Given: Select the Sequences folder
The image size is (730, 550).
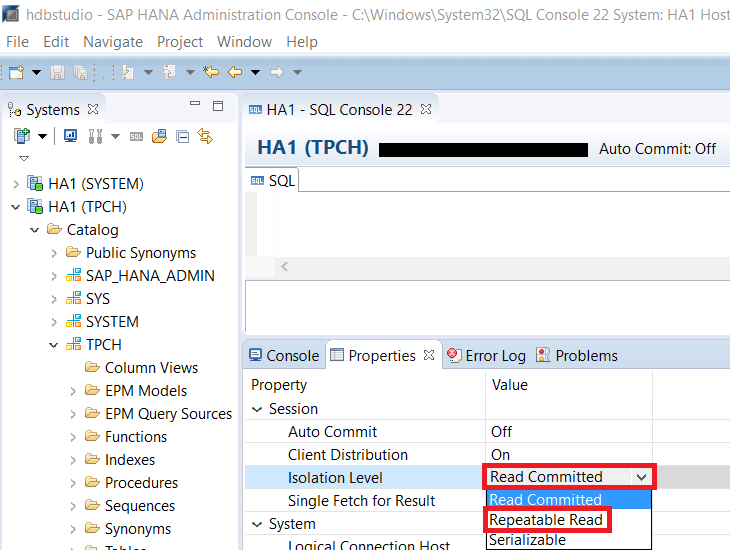Looking at the screenshot, I should (x=130, y=506).
